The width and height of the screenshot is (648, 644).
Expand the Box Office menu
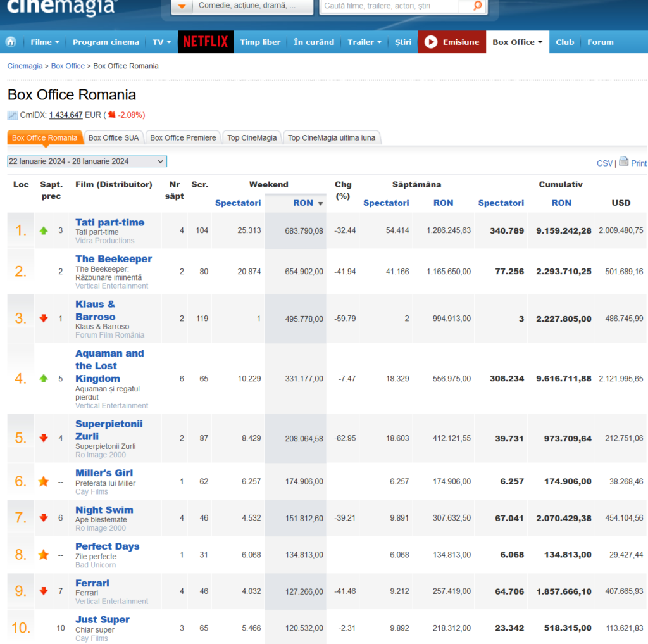(x=518, y=42)
